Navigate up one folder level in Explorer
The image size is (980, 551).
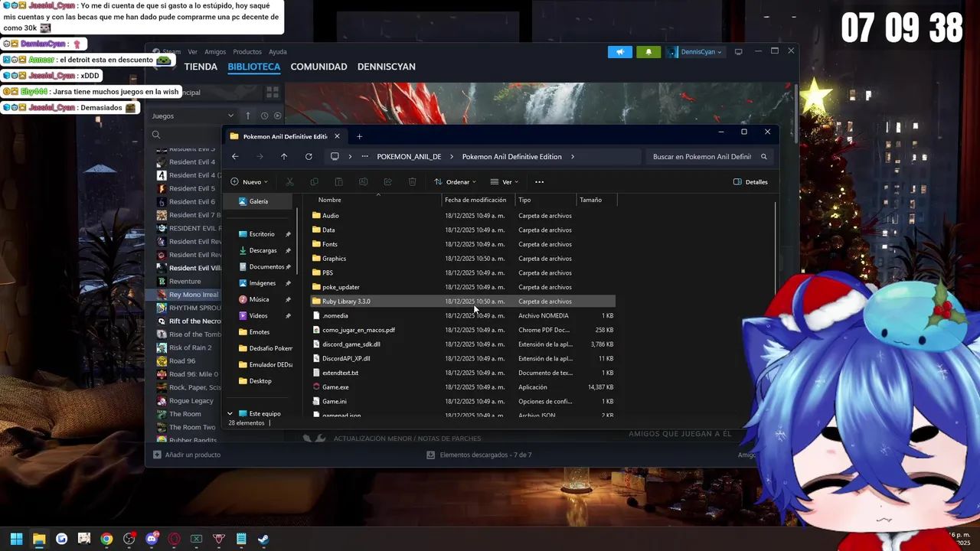point(284,156)
